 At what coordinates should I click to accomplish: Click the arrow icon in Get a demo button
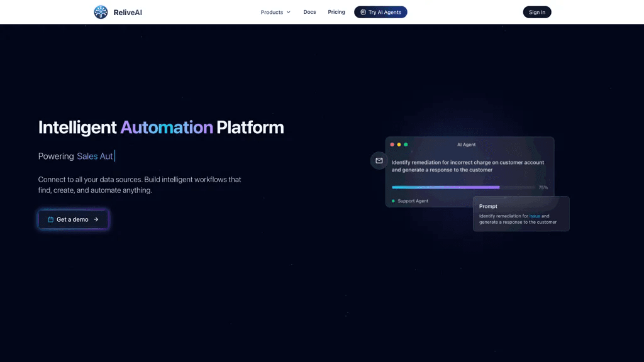96,219
